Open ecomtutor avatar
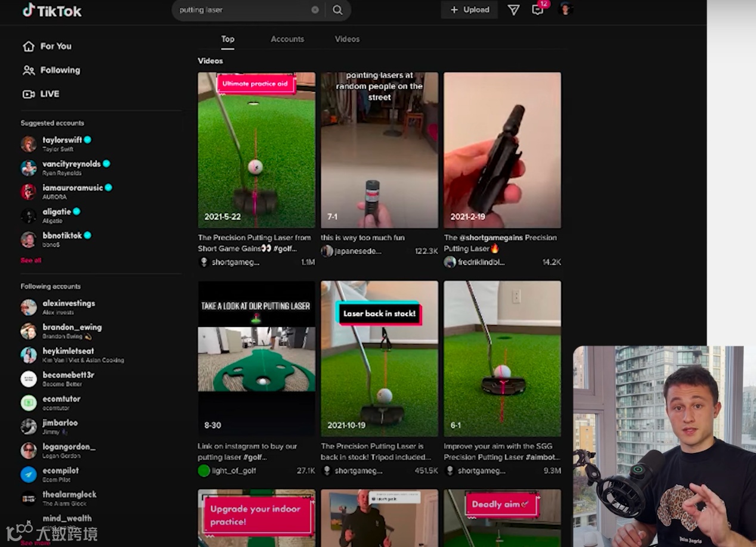 tap(29, 403)
